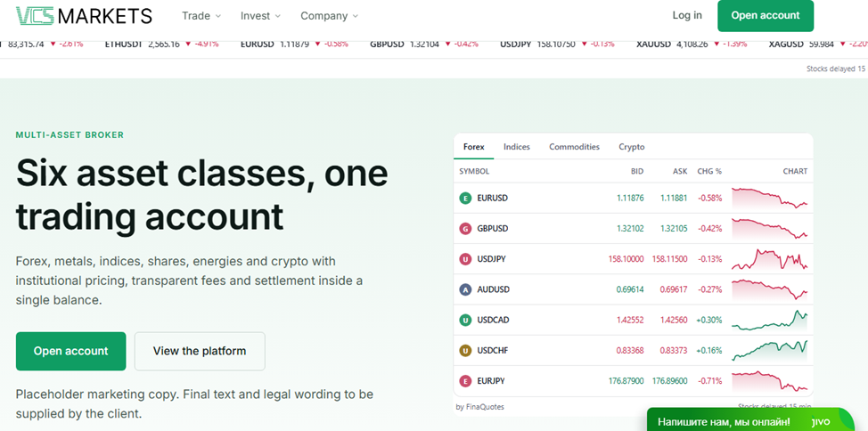This screenshot has width=868, height=431.
Task: Open the AUDUSD mini chart
Action: tap(769, 289)
